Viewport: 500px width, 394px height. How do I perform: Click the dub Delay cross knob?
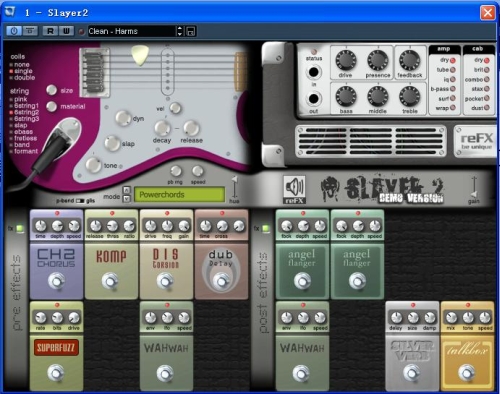pos(222,226)
